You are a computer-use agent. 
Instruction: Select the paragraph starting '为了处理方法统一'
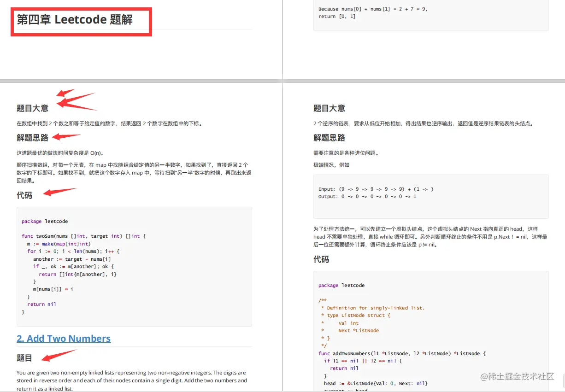(x=430, y=237)
